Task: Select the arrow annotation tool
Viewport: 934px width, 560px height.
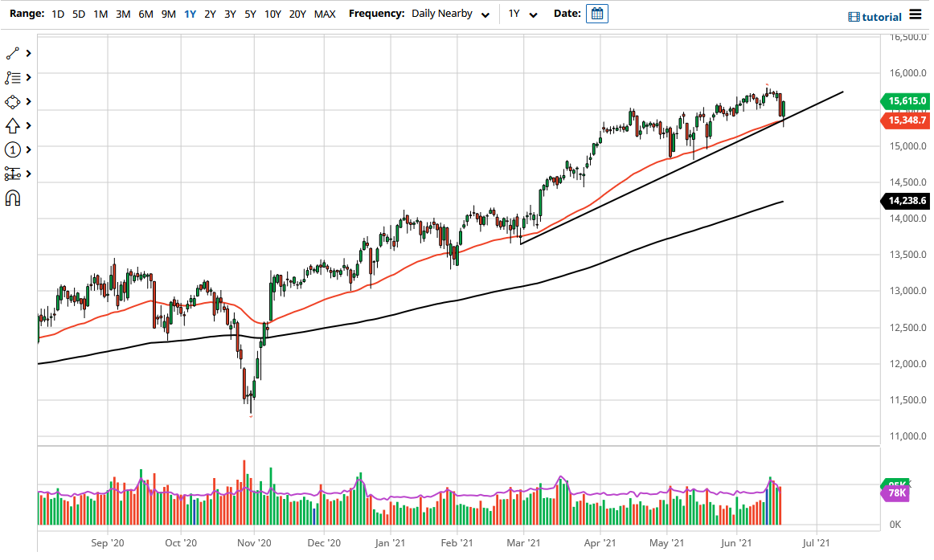Action: (12, 125)
